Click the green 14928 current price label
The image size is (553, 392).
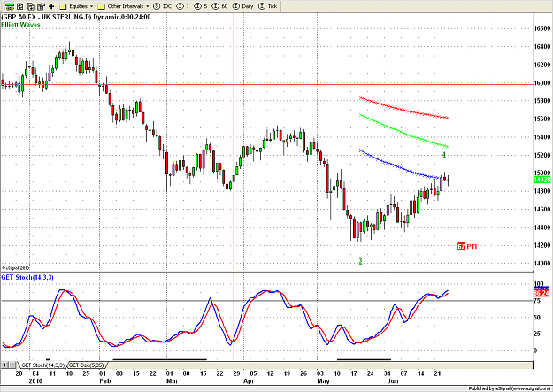click(542, 180)
